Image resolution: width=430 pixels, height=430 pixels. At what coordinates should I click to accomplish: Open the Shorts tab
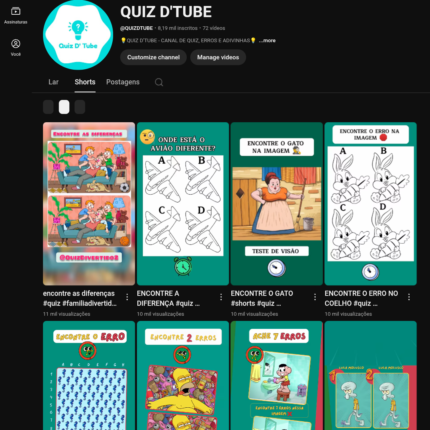pos(85,82)
